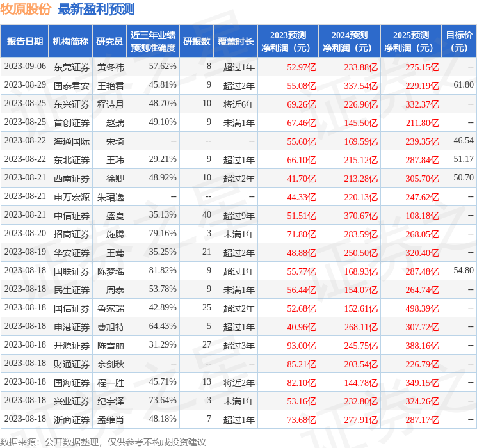The image size is (477, 448).
Task: Click the 海通国际 institution cell
Action: coord(72,141)
